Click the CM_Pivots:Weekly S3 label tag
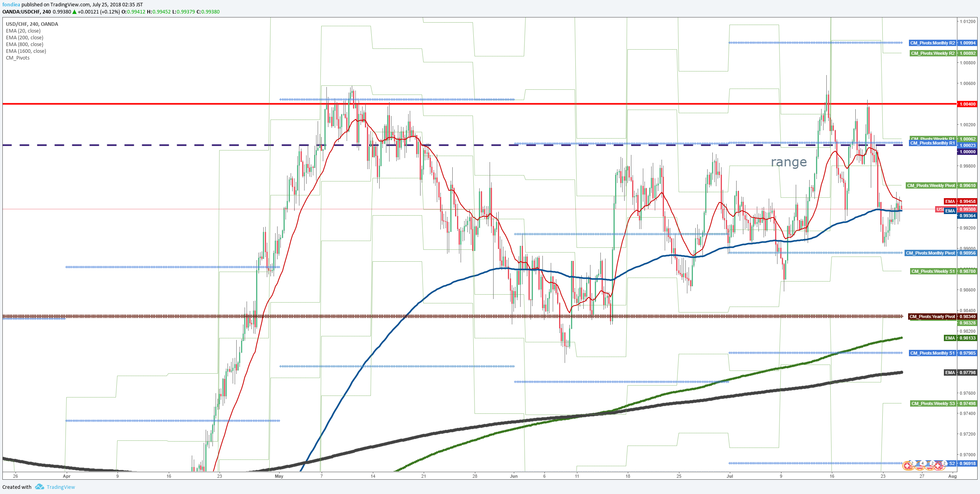This screenshot has width=980, height=494. point(933,403)
